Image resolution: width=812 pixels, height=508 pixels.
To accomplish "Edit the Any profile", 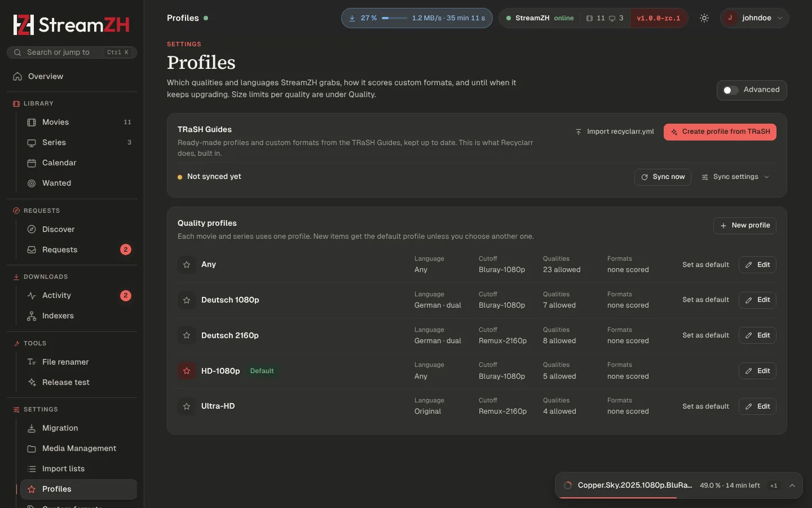I will coord(757,265).
